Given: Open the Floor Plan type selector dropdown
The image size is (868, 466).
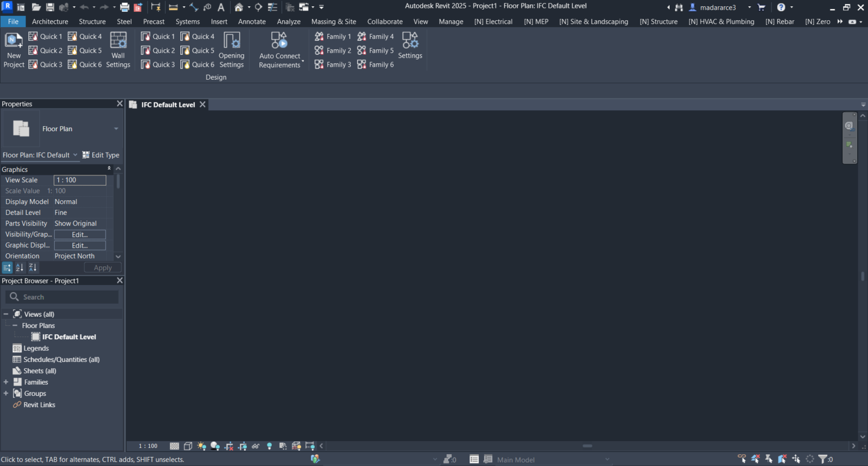Looking at the screenshot, I should [116, 129].
